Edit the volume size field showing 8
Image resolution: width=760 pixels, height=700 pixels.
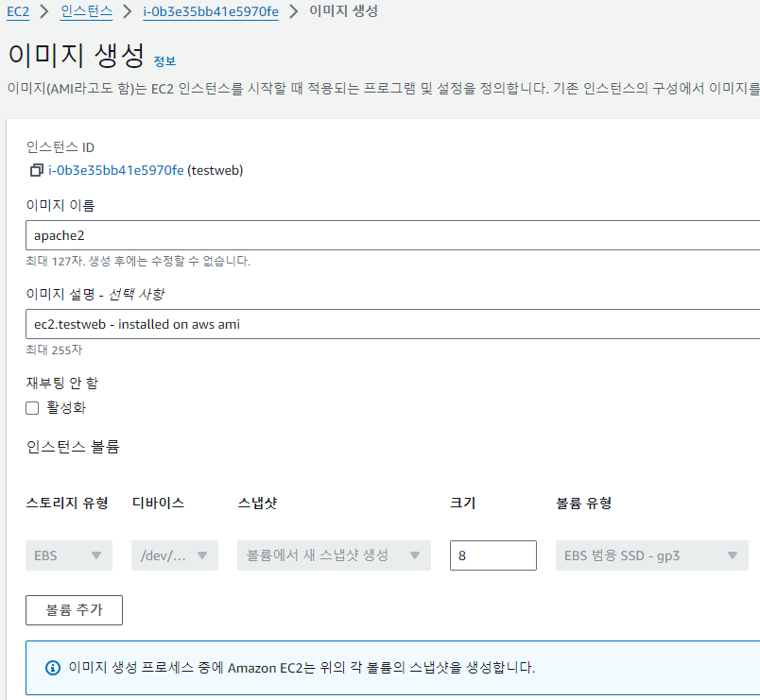[x=492, y=555]
